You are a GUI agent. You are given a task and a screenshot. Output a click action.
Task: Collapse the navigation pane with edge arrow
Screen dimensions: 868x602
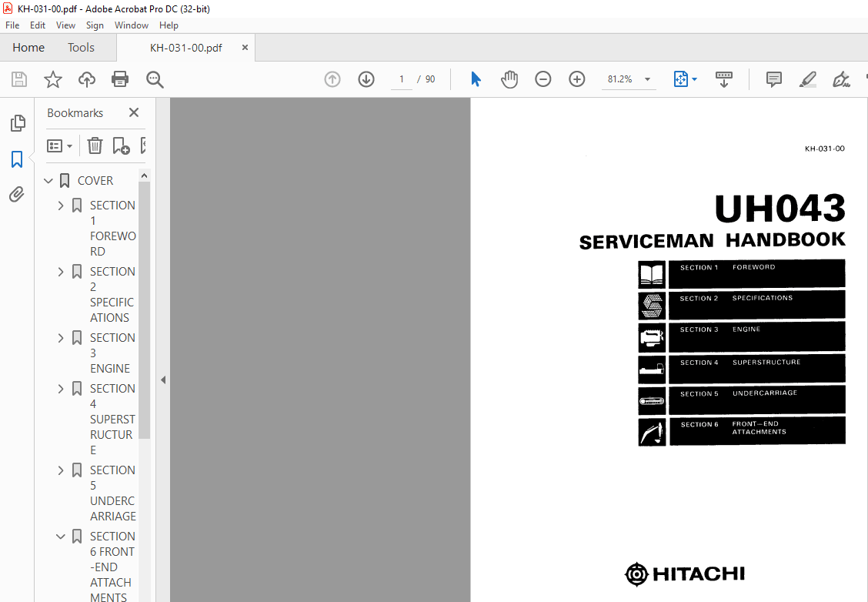(x=162, y=380)
